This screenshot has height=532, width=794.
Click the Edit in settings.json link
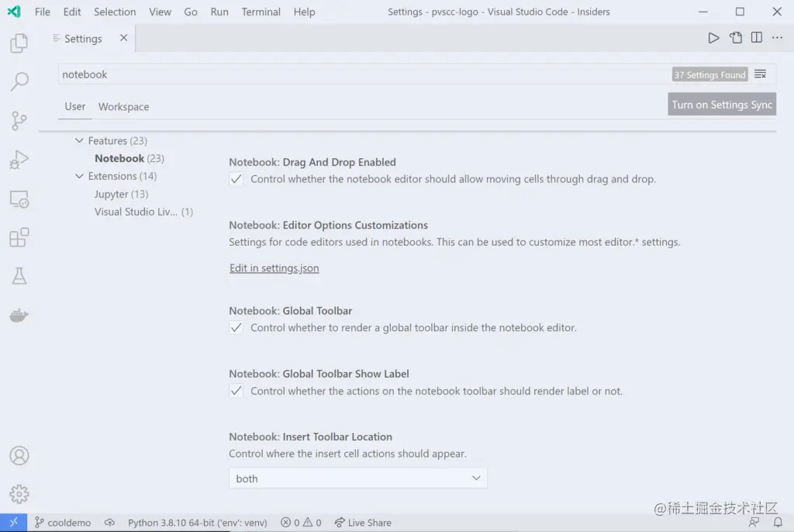pos(274,268)
